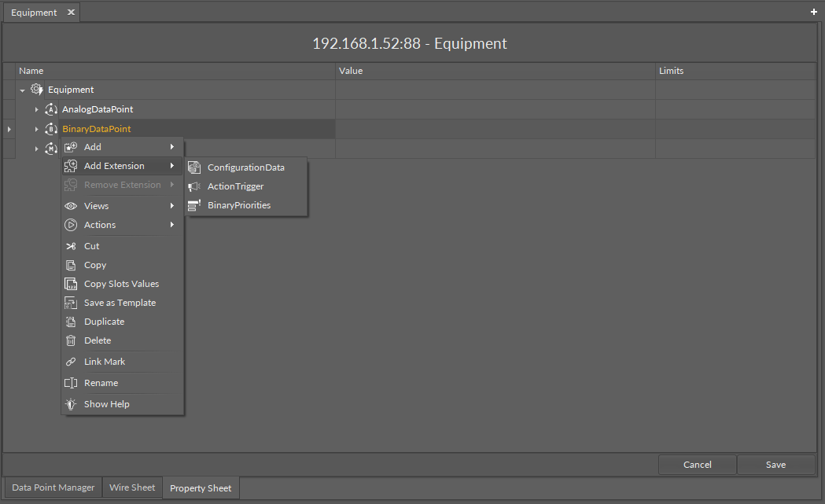The image size is (825, 504).
Task: Switch to the Wire Sheet tab
Action: pos(131,487)
